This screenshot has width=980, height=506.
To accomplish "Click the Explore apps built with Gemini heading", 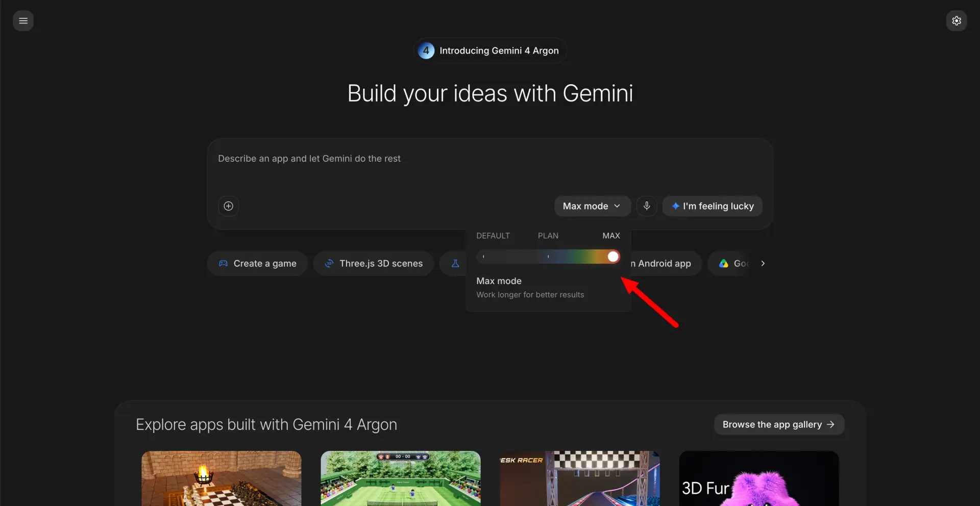I will pyautogui.click(x=266, y=425).
